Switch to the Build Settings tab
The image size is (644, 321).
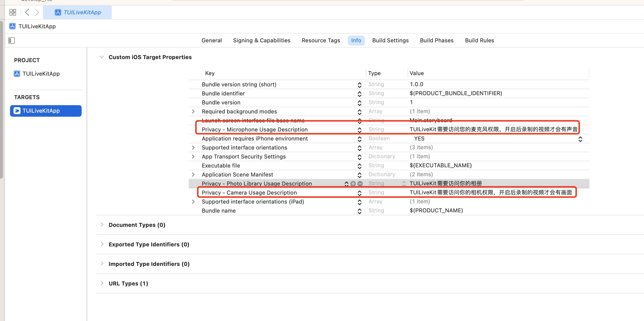coord(390,40)
